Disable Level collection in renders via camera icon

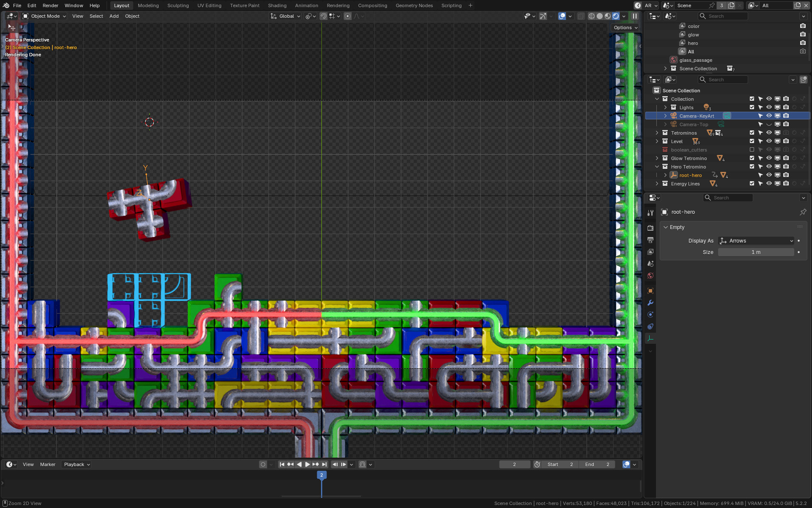coord(786,141)
